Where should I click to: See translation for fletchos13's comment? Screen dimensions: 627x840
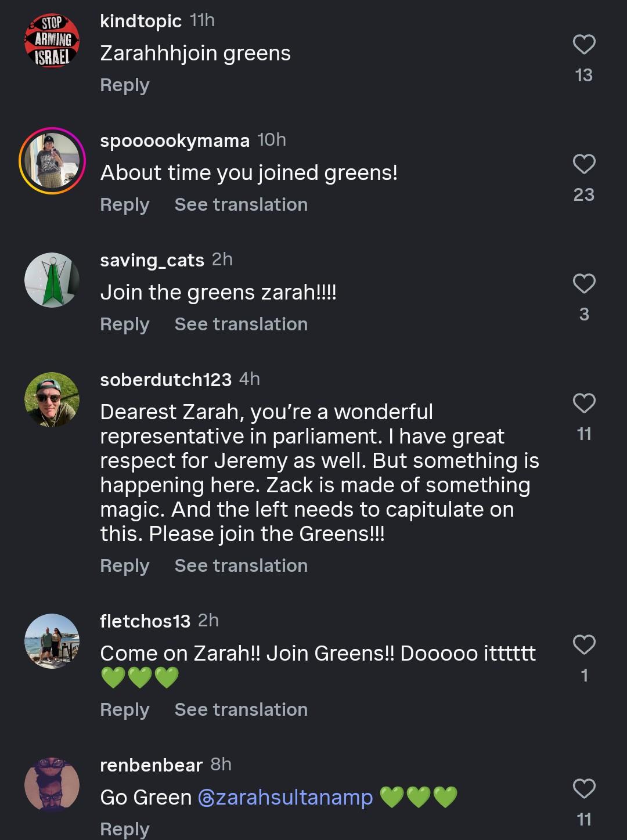coord(241,710)
